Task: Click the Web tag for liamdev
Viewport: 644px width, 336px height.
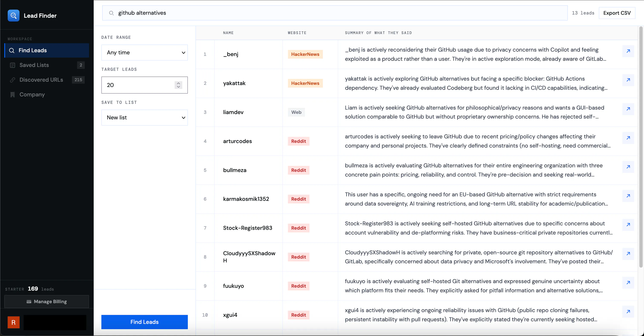Action: pos(296,112)
